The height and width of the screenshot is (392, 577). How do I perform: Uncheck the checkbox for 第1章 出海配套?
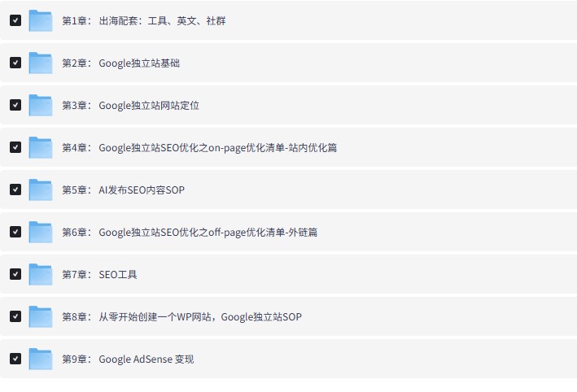[15, 20]
